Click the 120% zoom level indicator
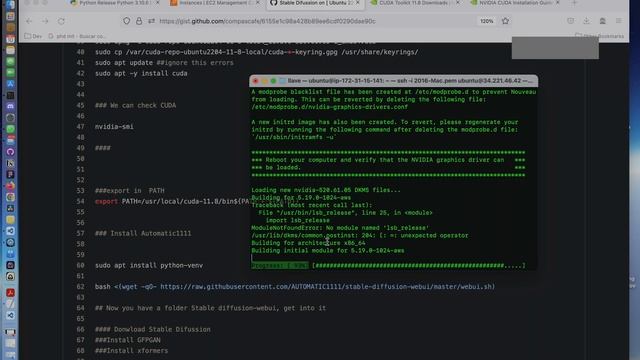This screenshot has width=640, height=360. click(x=487, y=21)
